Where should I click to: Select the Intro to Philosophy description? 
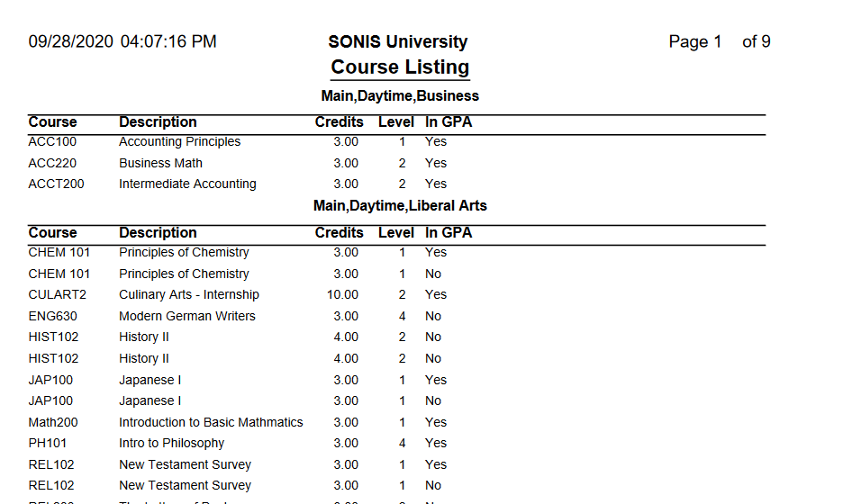(x=172, y=444)
